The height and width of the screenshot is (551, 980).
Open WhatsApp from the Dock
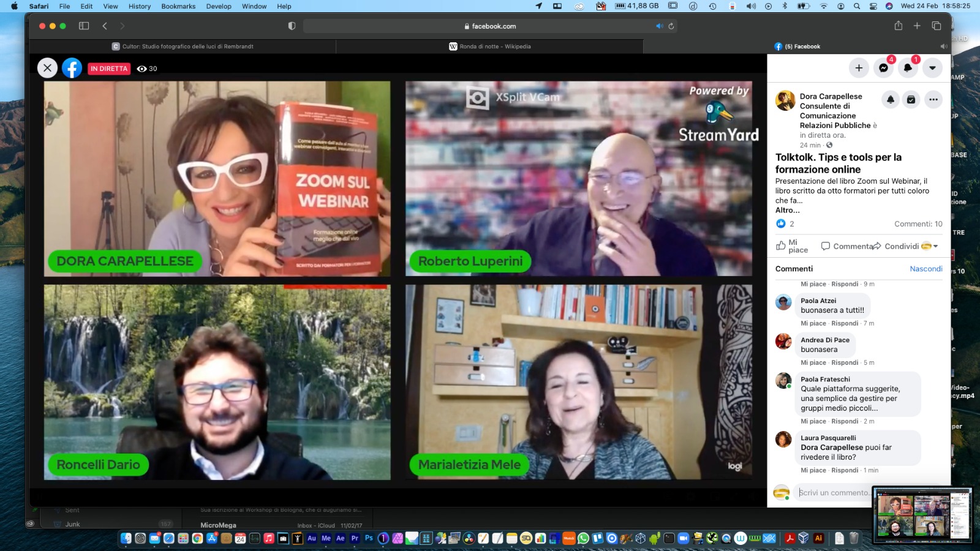pos(583,538)
